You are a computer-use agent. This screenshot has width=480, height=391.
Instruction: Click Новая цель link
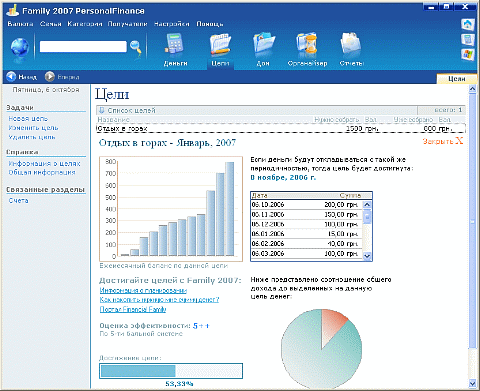(x=28, y=119)
